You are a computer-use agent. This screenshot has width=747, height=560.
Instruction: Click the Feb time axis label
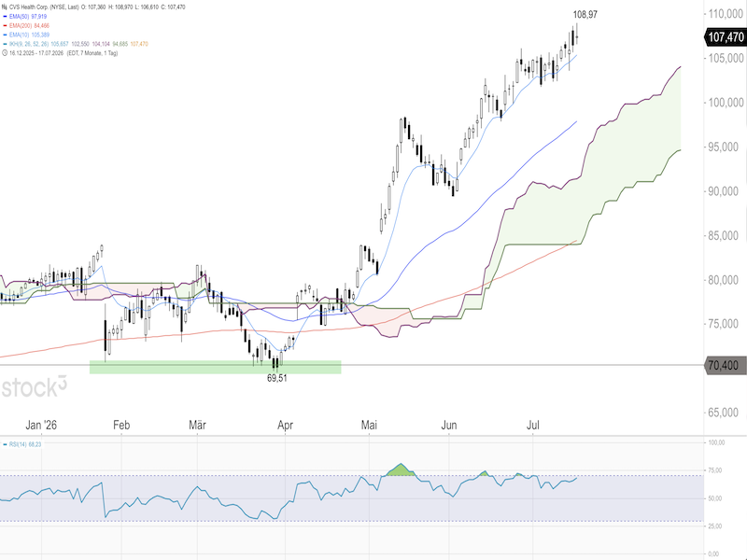point(121,425)
